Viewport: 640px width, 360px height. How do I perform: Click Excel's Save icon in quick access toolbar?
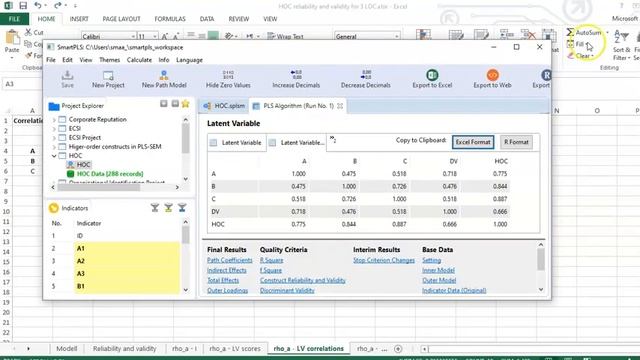pyautogui.click(x=23, y=6)
